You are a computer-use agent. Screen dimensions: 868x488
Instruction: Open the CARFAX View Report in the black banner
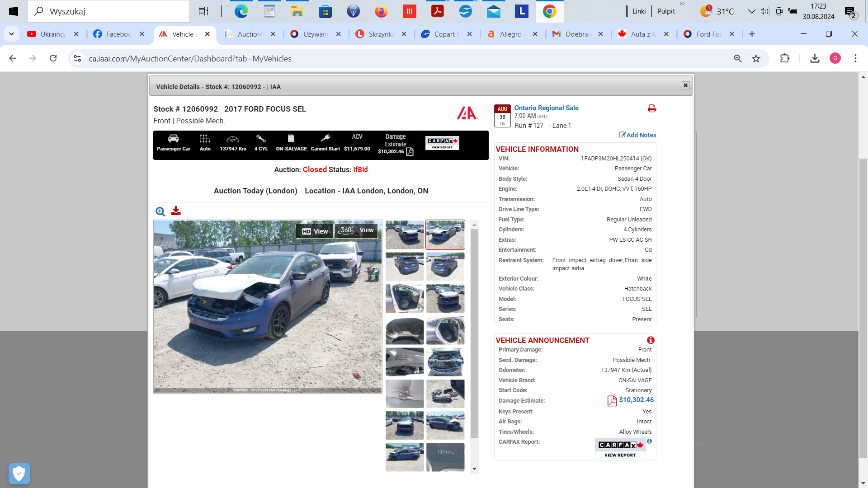point(442,143)
